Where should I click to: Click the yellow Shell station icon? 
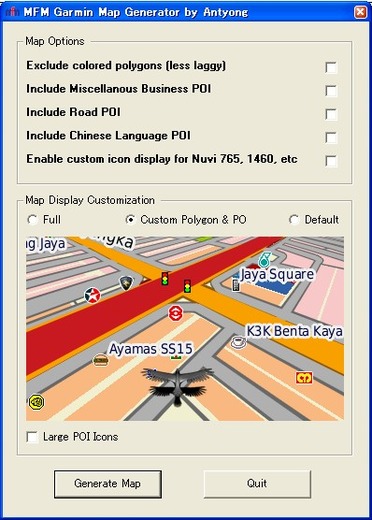tap(36, 402)
